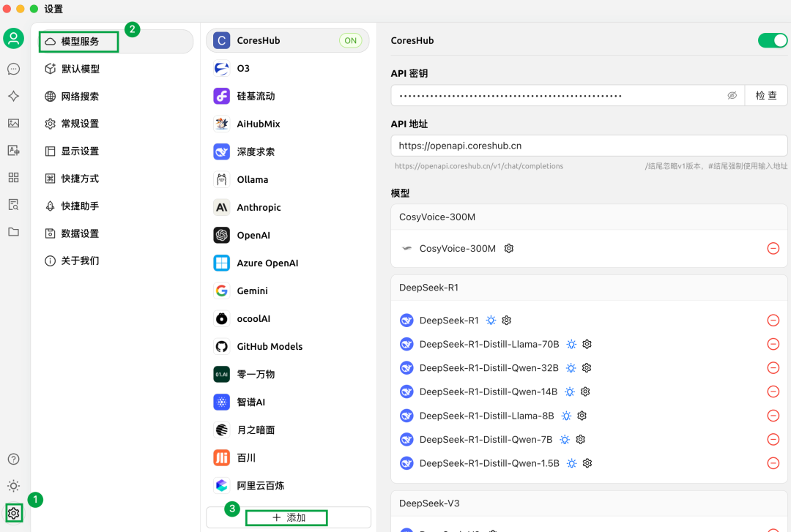Screen dimensions: 791x532
Task: Show the API key with eye icon
Action: (732, 95)
